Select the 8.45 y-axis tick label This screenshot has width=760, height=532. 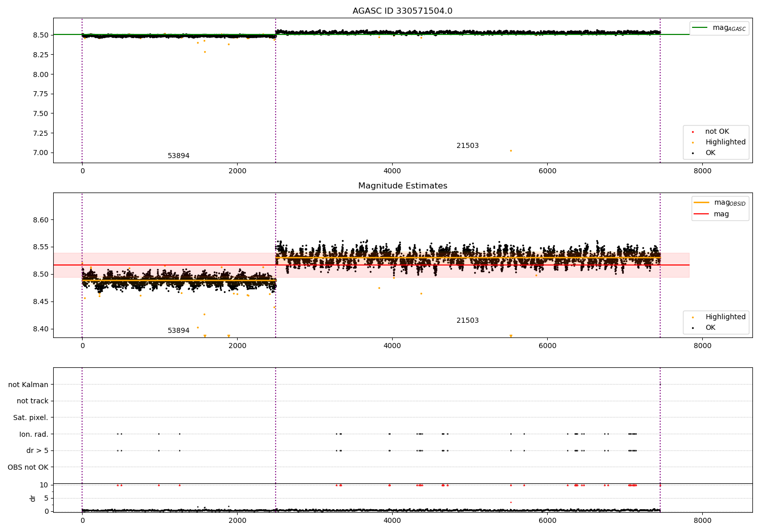pos(40,302)
